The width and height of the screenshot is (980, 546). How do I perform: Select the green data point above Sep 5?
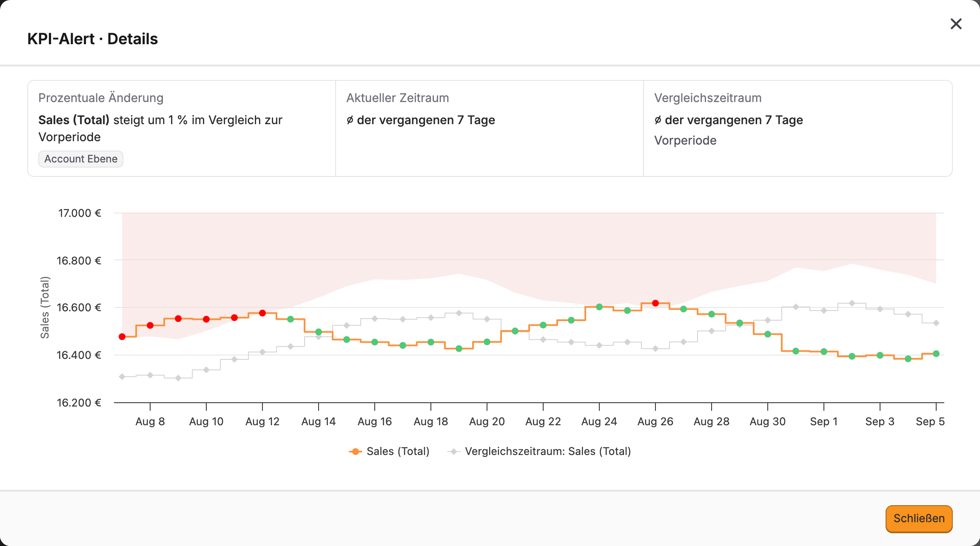[936, 353]
